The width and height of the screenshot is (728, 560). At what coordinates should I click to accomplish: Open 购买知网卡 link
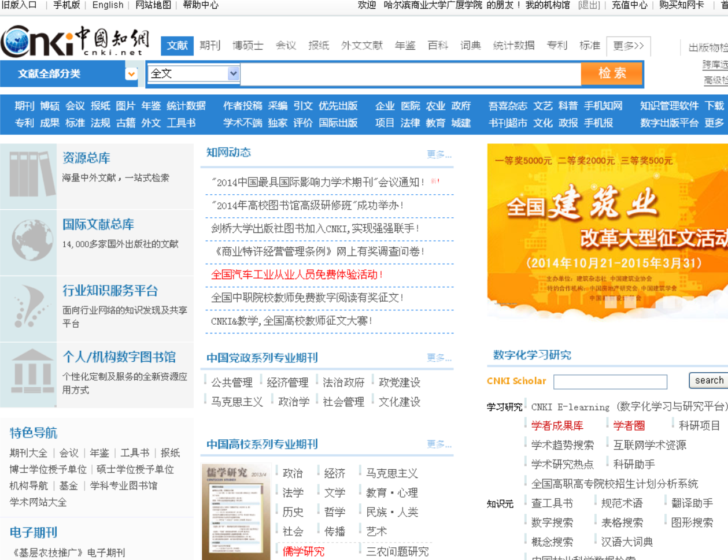682,5
